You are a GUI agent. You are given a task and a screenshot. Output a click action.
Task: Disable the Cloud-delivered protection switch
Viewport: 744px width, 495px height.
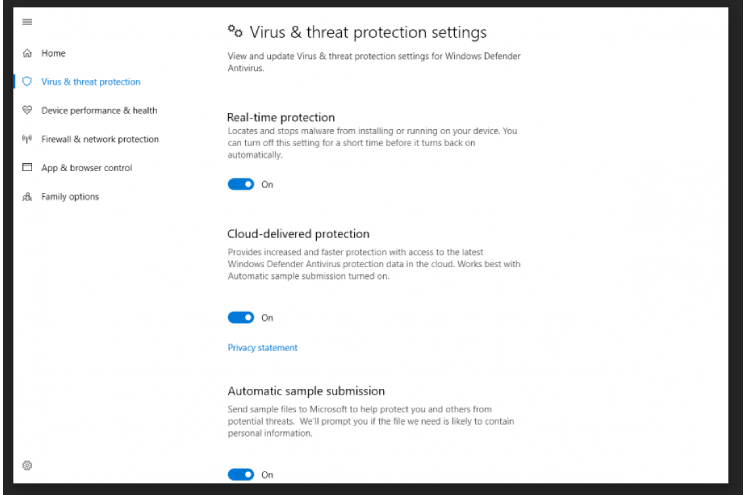pyautogui.click(x=241, y=317)
